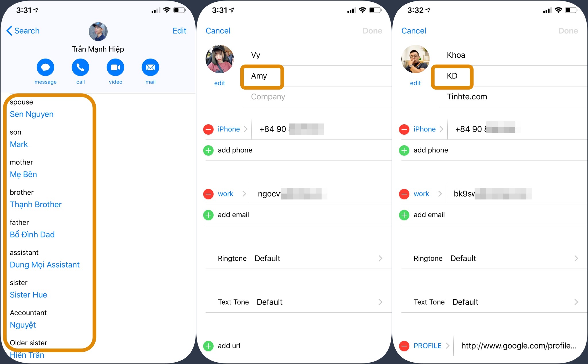588x364 pixels.
Task: Tap the edit photo icon for Vy contact
Action: pyautogui.click(x=220, y=82)
